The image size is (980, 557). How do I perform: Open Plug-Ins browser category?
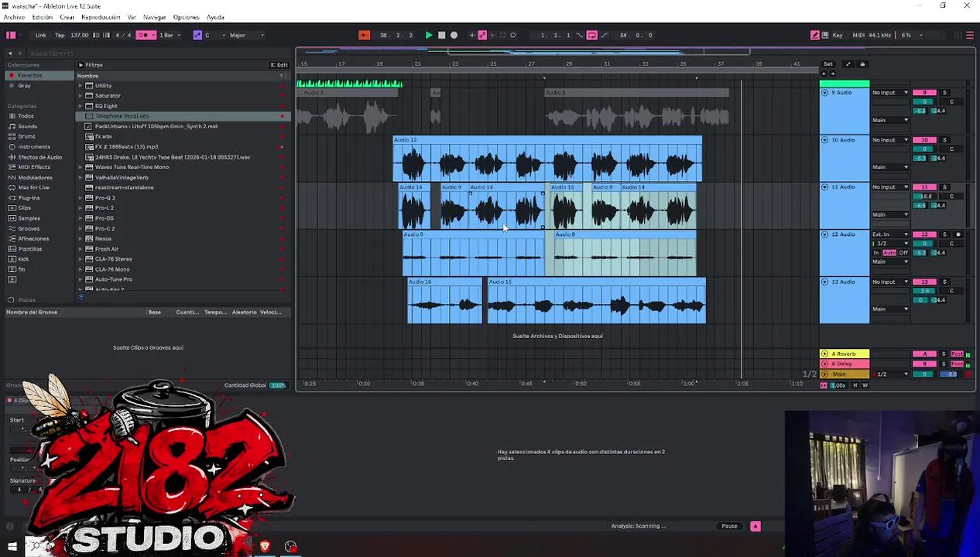coord(29,197)
